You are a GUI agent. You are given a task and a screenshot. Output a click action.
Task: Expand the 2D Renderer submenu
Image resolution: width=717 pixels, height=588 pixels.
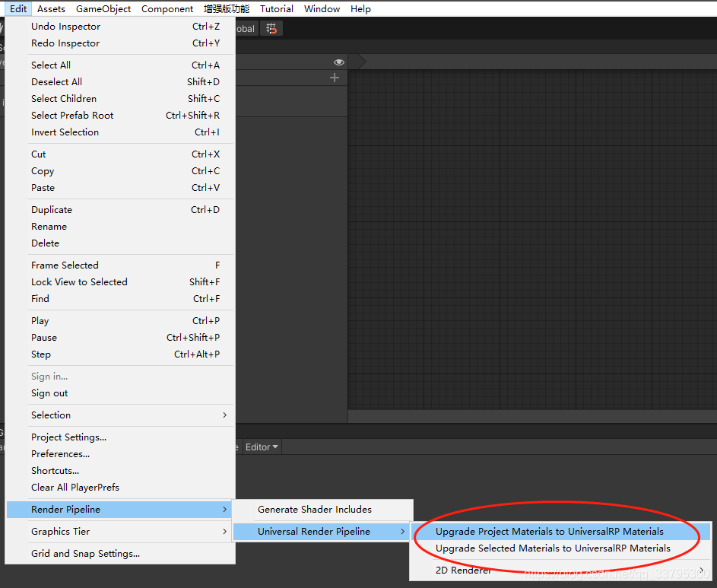coord(560,571)
